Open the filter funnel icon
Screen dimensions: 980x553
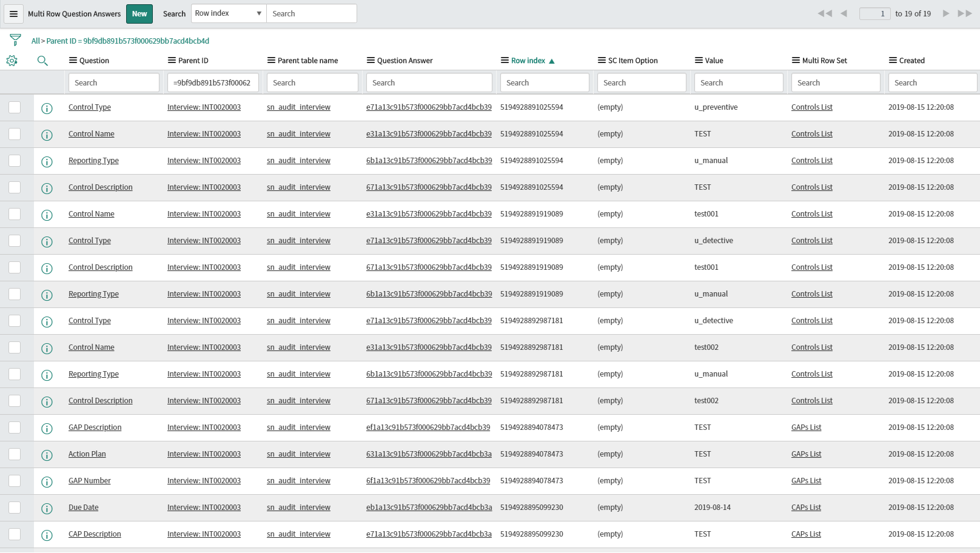pos(16,40)
